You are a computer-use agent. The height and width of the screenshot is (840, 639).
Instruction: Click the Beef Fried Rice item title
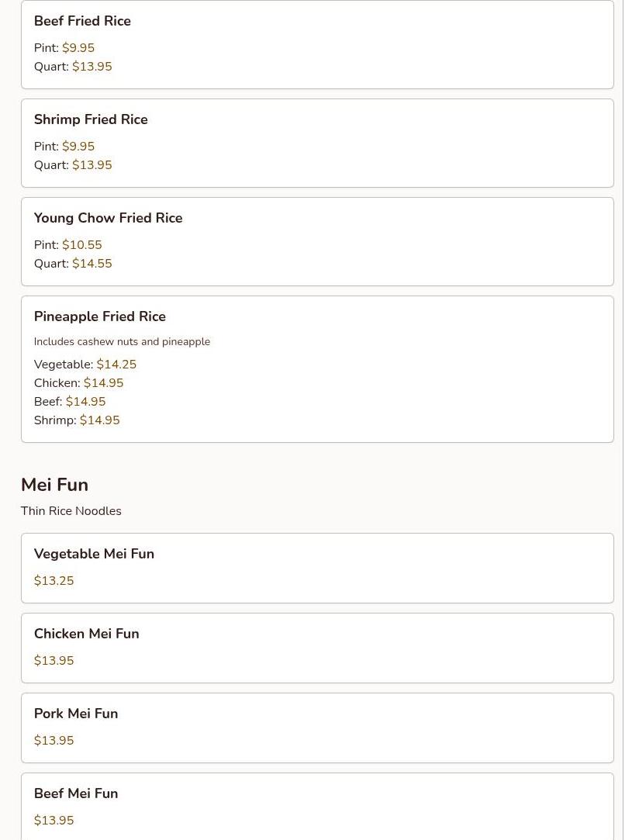(x=82, y=21)
